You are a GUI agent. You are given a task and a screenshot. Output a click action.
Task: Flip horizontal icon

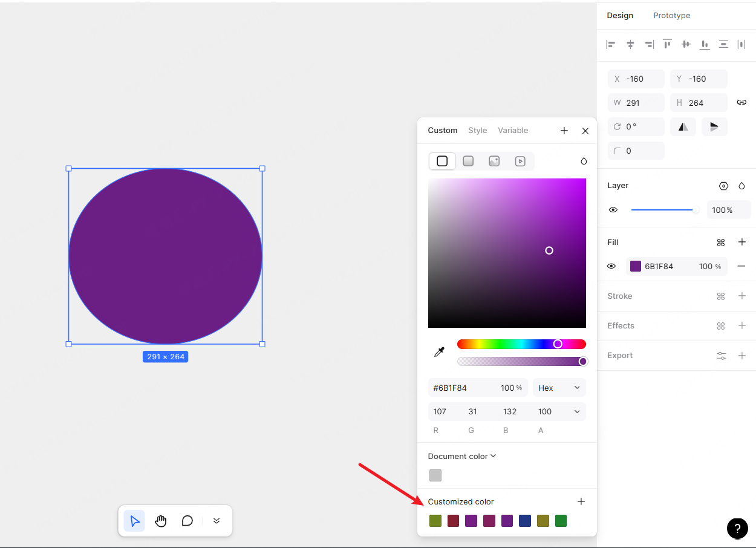tap(683, 126)
